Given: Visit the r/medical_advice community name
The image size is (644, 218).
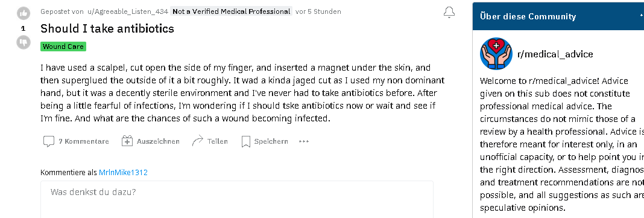Looking at the screenshot, I should click(x=555, y=54).
